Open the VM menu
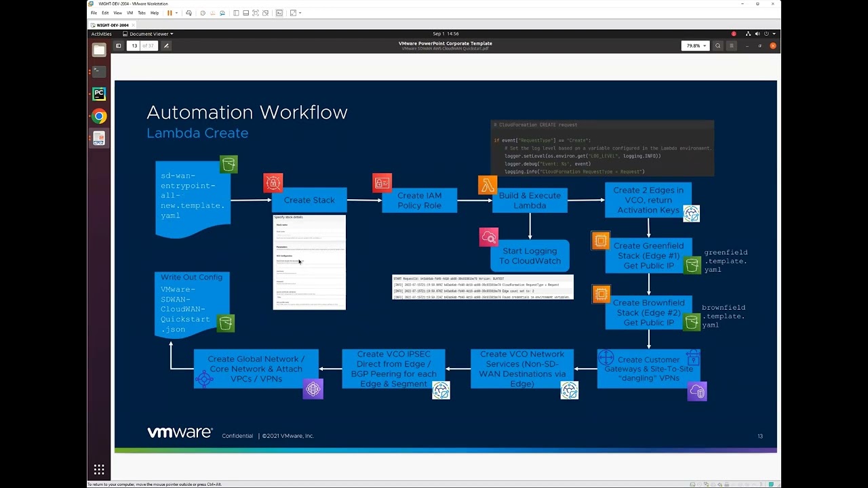Image resolution: width=868 pixels, height=488 pixels. point(130,13)
